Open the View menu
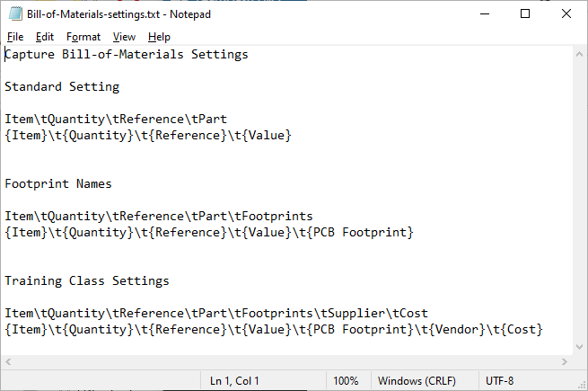 124,37
